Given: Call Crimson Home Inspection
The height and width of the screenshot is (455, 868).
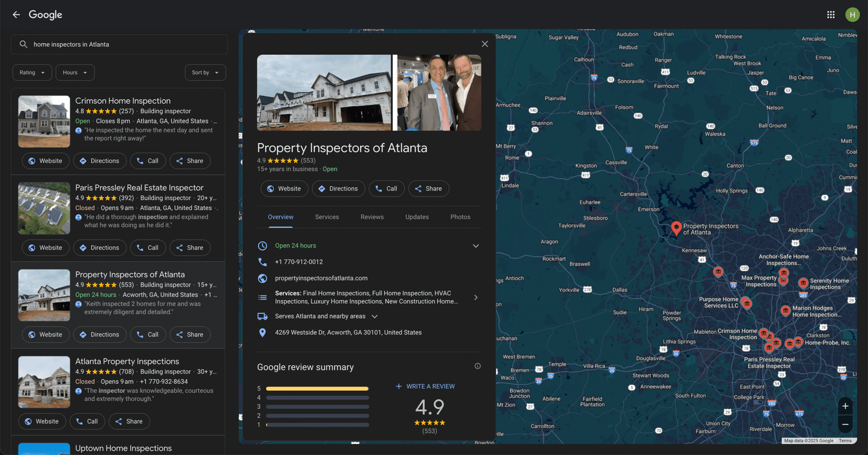Looking at the screenshot, I should click(148, 161).
